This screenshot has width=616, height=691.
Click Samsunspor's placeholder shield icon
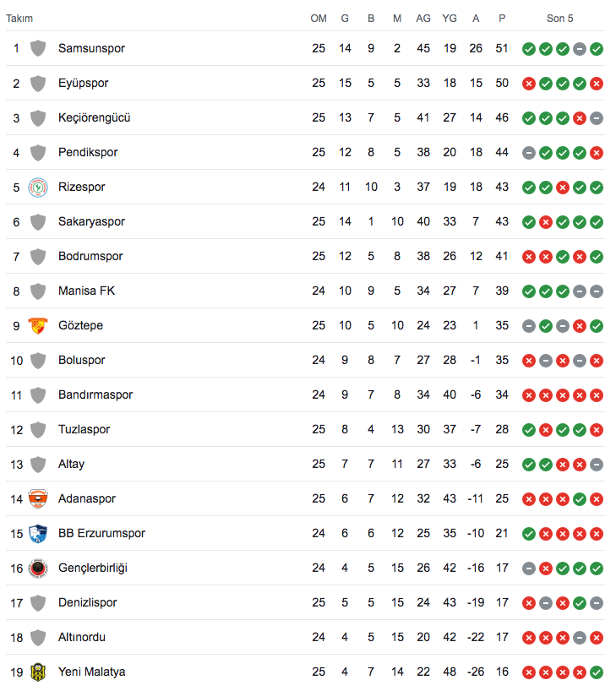coord(38,48)
